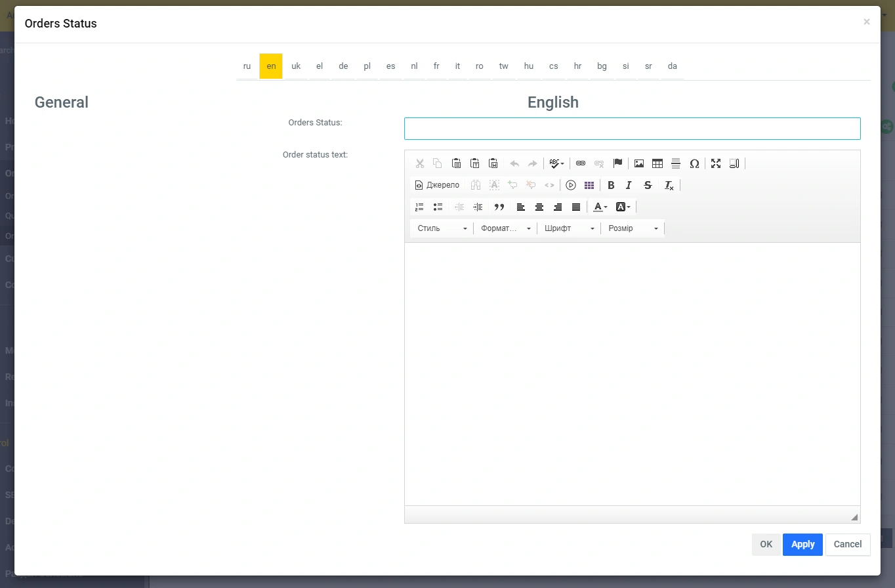The width and height of the screenshot is (895, 588).
Task: Insert a link using the link icon
Action: (x=581, y=163)
